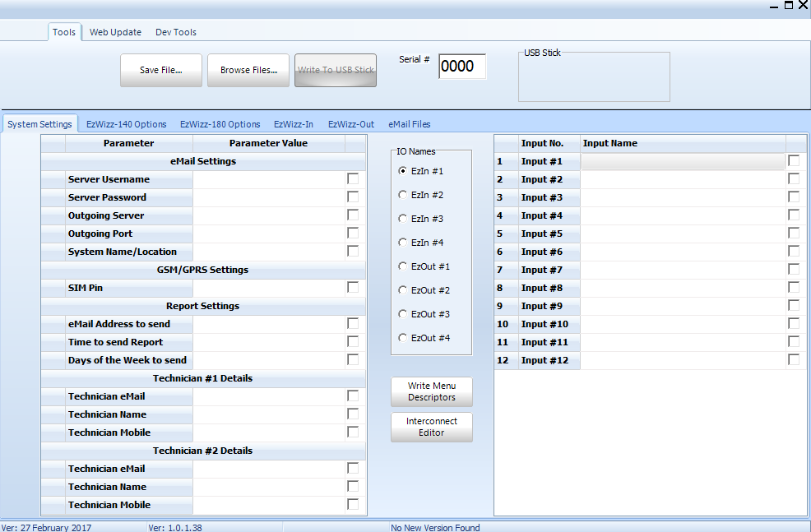The width and height of the screenshot is (811, 532).
Task: Click the Server Username value field
Action: (x=268, y=179)
